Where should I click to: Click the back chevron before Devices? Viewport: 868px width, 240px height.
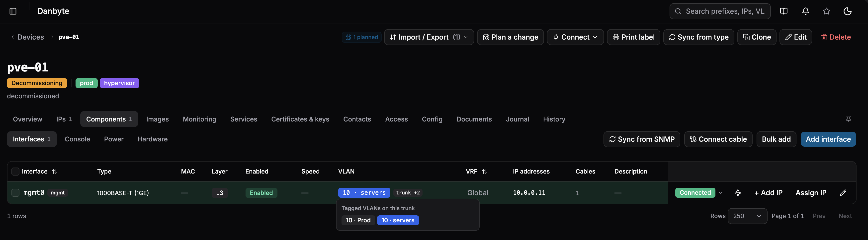click(12, 37)
